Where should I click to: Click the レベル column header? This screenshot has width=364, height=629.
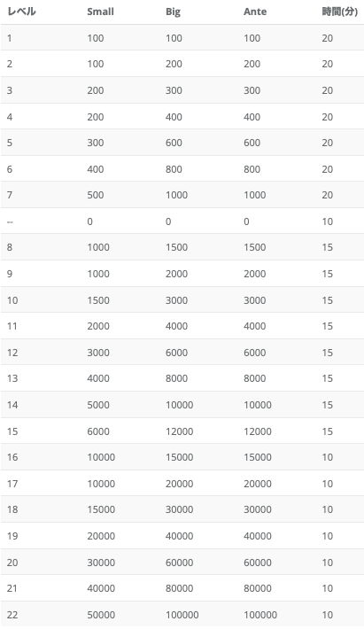pos(21,12)
